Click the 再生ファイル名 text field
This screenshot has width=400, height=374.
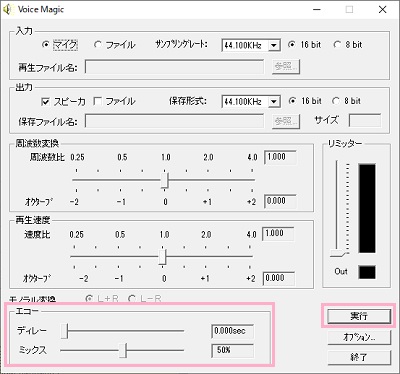pyautogui.click(x=174, y=67)
